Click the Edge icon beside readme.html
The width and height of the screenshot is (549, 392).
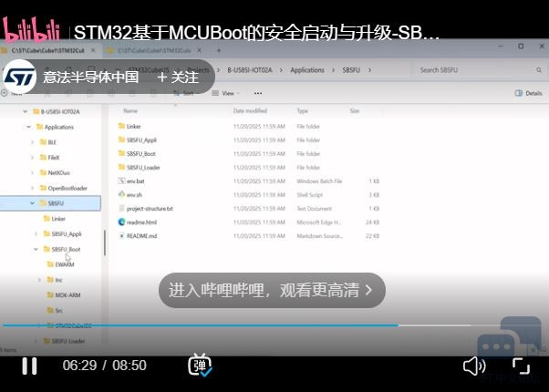121,222
